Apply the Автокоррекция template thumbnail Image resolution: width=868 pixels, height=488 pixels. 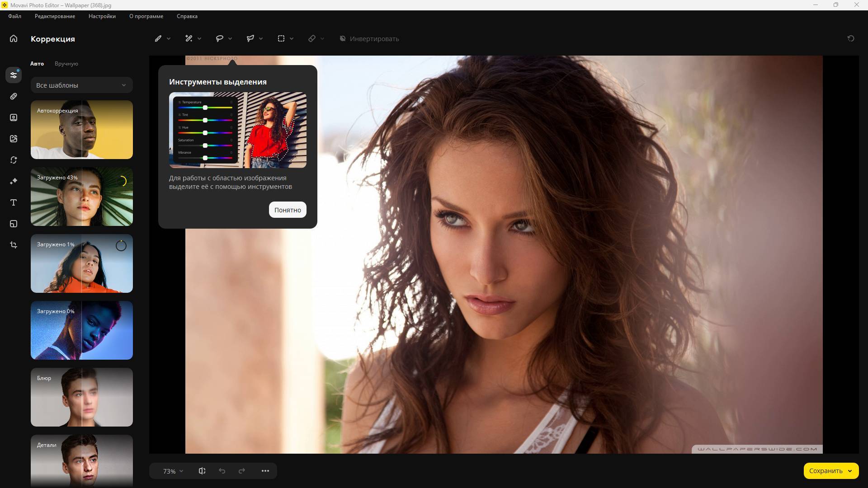pyautogui.click(x=82, y=130)
